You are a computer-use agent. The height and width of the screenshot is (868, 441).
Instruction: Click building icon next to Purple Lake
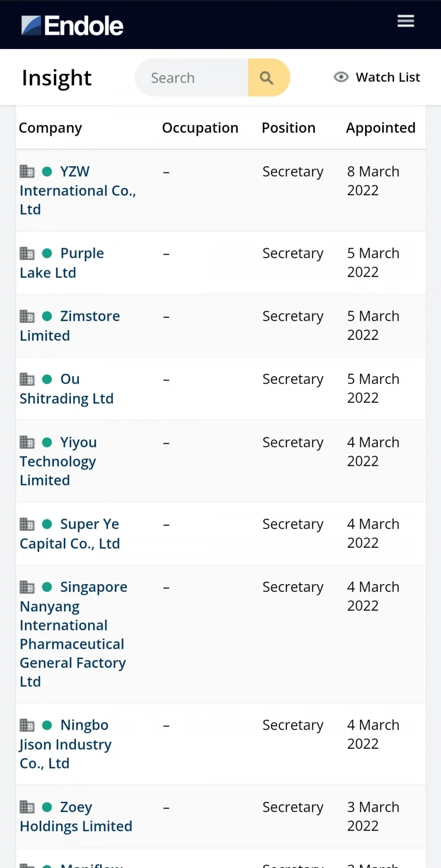(x=27, y=253)
